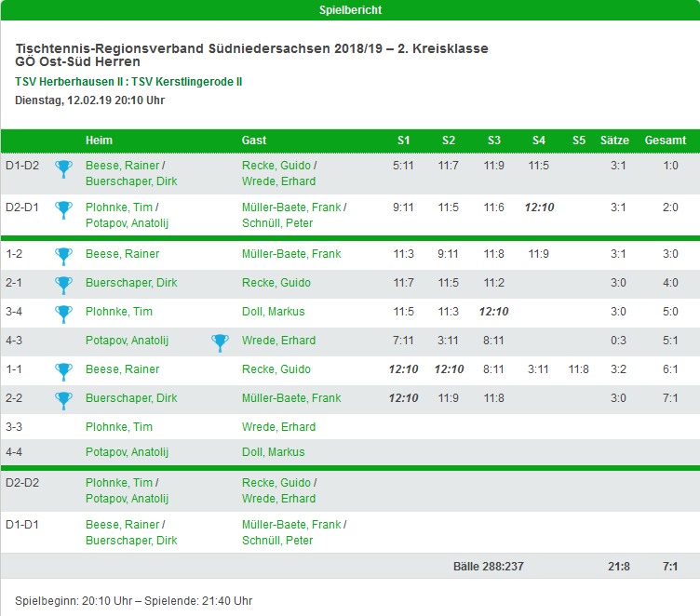The image size is (700, 616).
Task: Select the bold 12:10 score in D2-D1 row
Action: (x=539, y=208)
